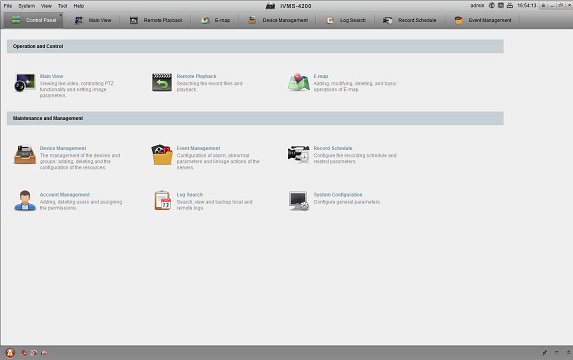This screenshot has width=573, height=360.
Task: Click the Device Management link title
Action: [63, 148]
